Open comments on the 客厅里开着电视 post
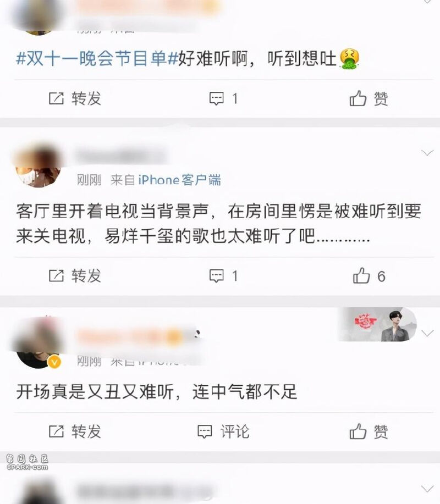440x504 pixels. 223,276
